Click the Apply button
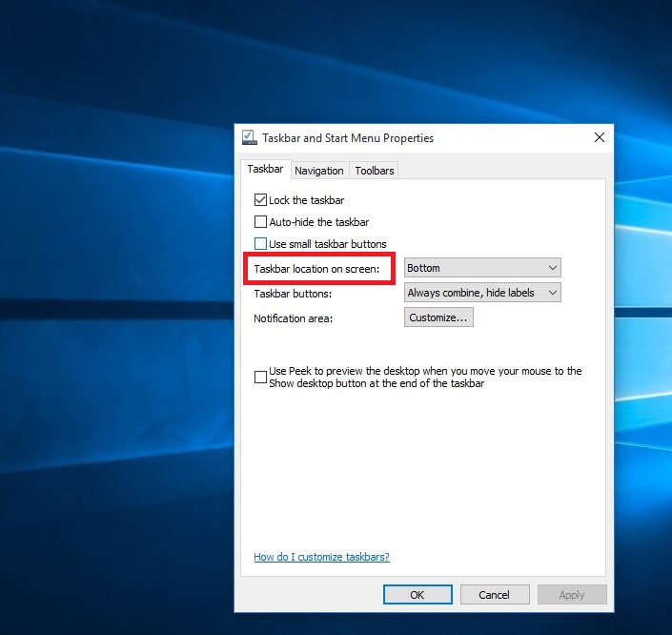This screenshot has width=672, height=635. (572, 595)
